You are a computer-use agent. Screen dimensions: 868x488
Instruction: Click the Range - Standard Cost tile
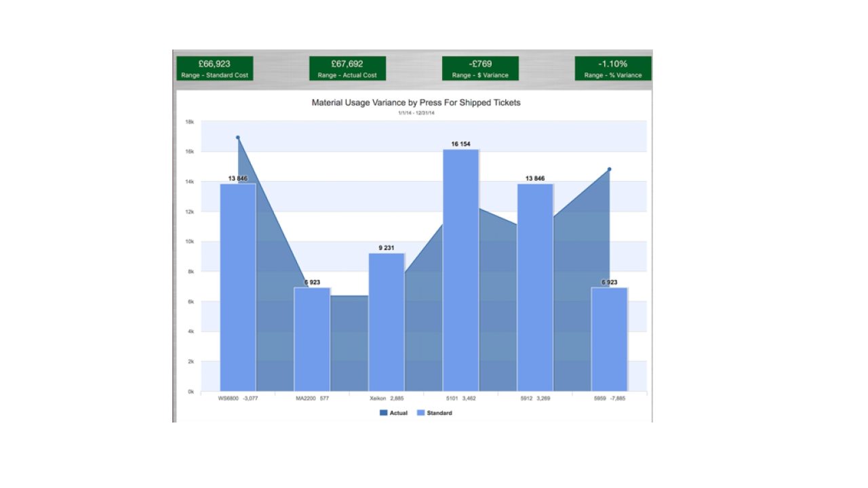pos(214,68)
